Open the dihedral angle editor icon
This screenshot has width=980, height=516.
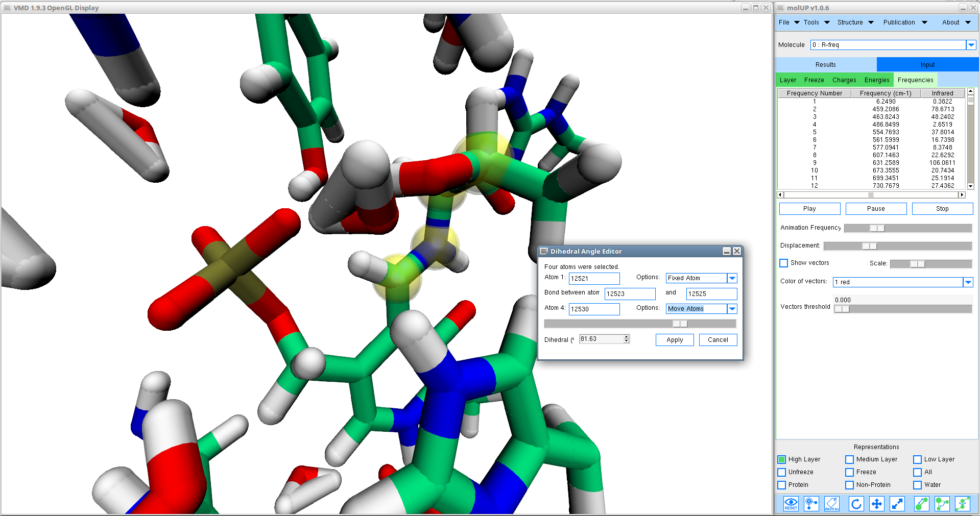(962, 504)
